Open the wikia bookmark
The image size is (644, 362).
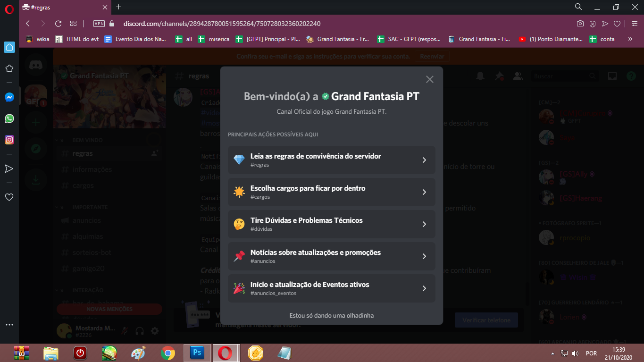pyautogui.click(x=38, y=39)
